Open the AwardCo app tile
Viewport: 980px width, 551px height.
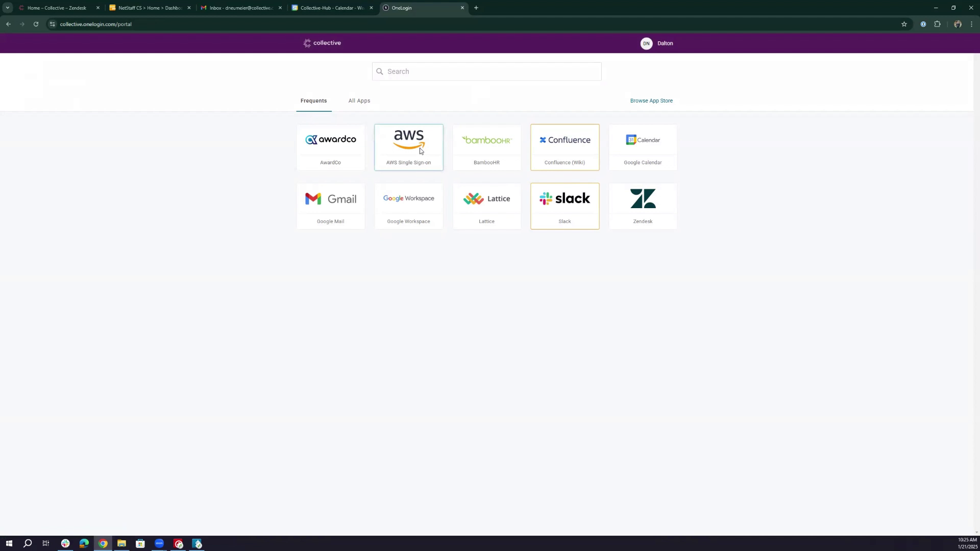(330, 147)
